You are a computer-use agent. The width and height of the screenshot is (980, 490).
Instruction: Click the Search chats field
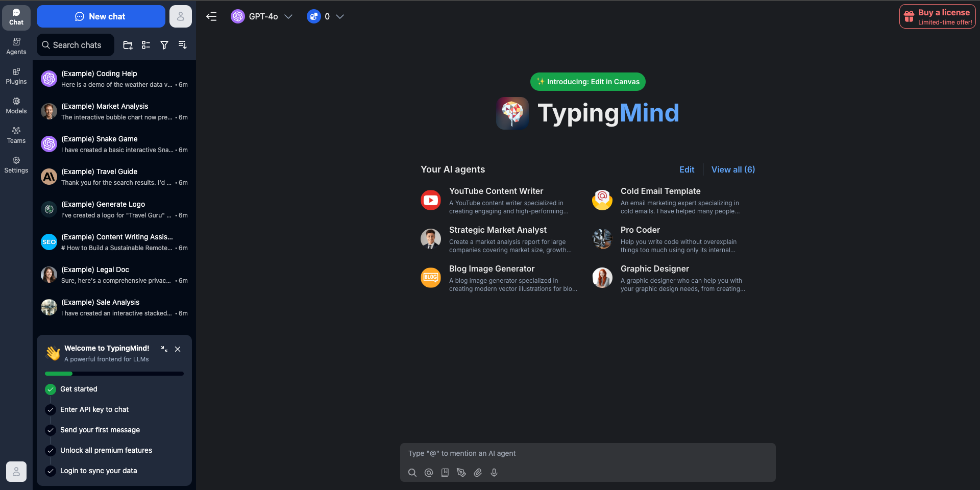[x=76, y=45]
